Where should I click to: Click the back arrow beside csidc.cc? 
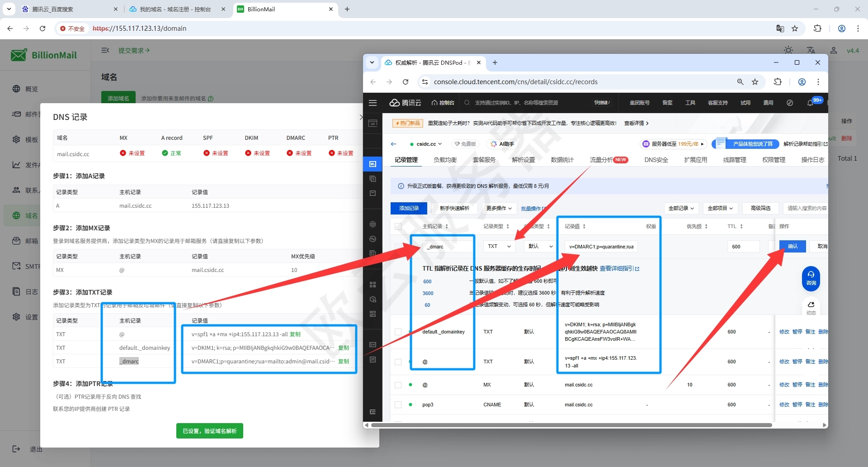(x=393, y=144)
